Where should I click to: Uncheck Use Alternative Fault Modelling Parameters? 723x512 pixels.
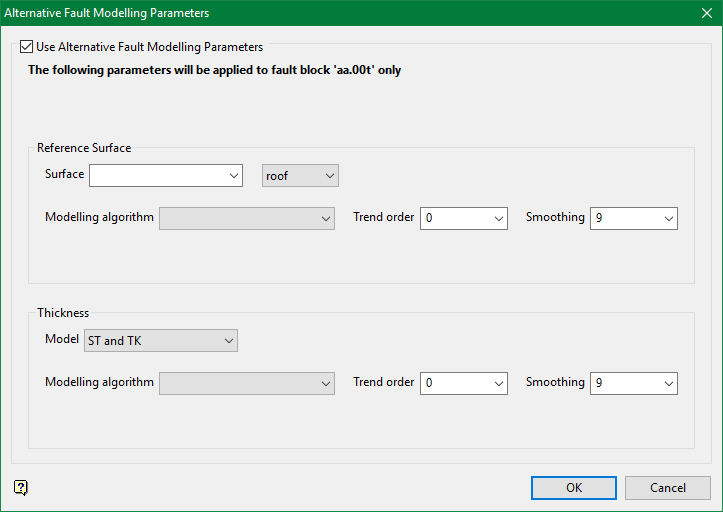click(x=27, y=47)
